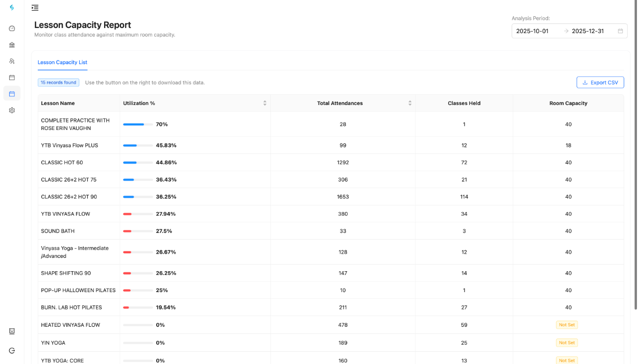This screenshot has height=364, width=638.
Task: Open the upper calendar icon in sidebar
Action: [x=12, y=77]
